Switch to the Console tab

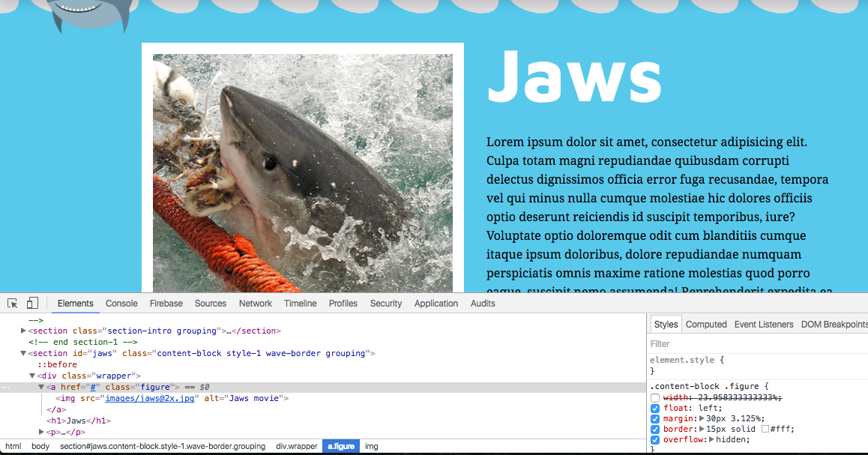tap(121, 304)
